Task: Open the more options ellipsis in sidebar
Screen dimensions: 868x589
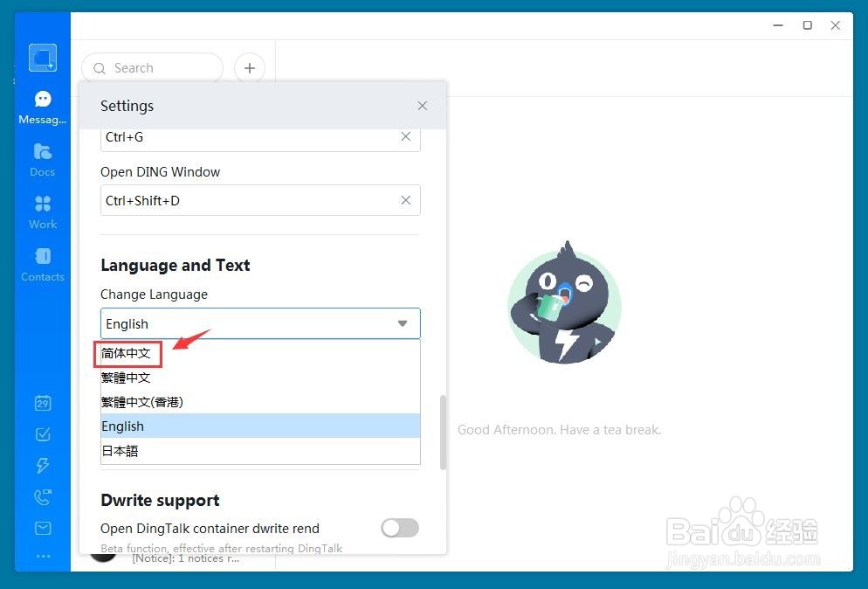Action: coord(43,556)
